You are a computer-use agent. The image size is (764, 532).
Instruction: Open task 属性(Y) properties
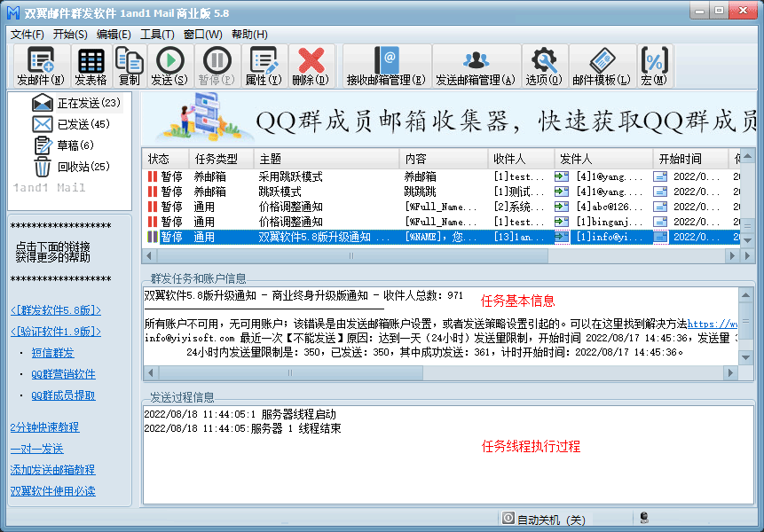click(264, 66)
